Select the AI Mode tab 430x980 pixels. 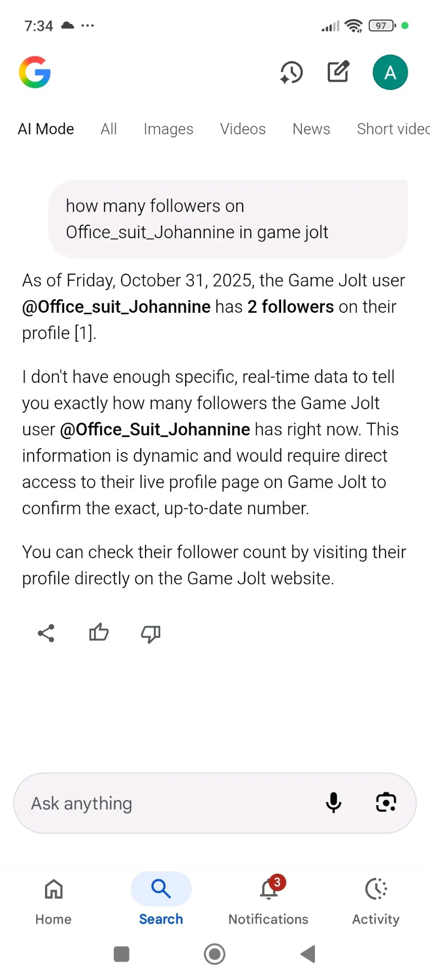(x=46, y=129)
